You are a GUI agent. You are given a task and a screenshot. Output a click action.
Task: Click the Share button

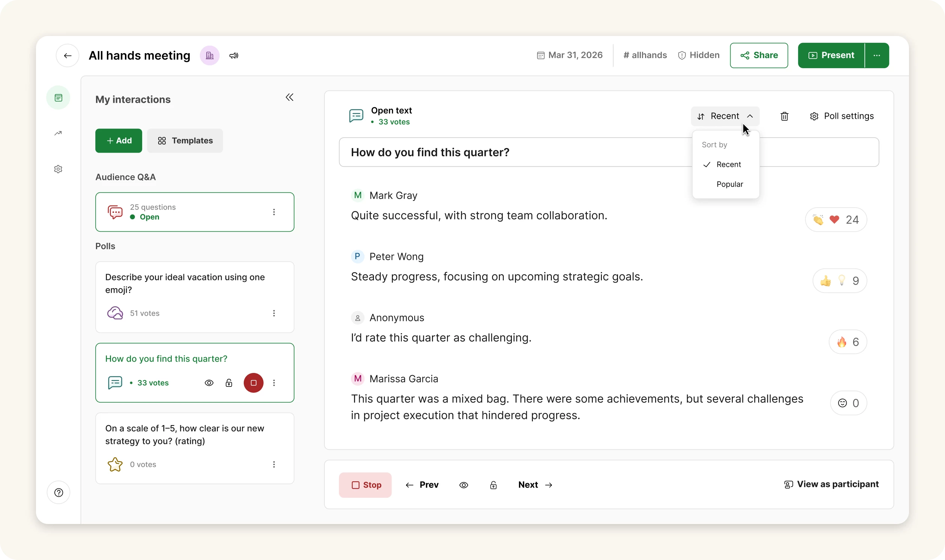coord(759,55)
